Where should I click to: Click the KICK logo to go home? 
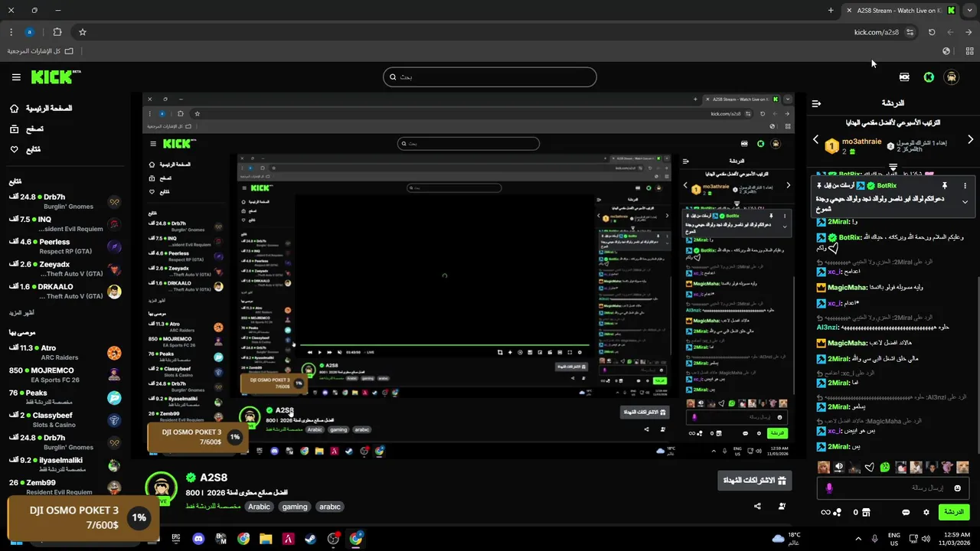click(55, 77)
